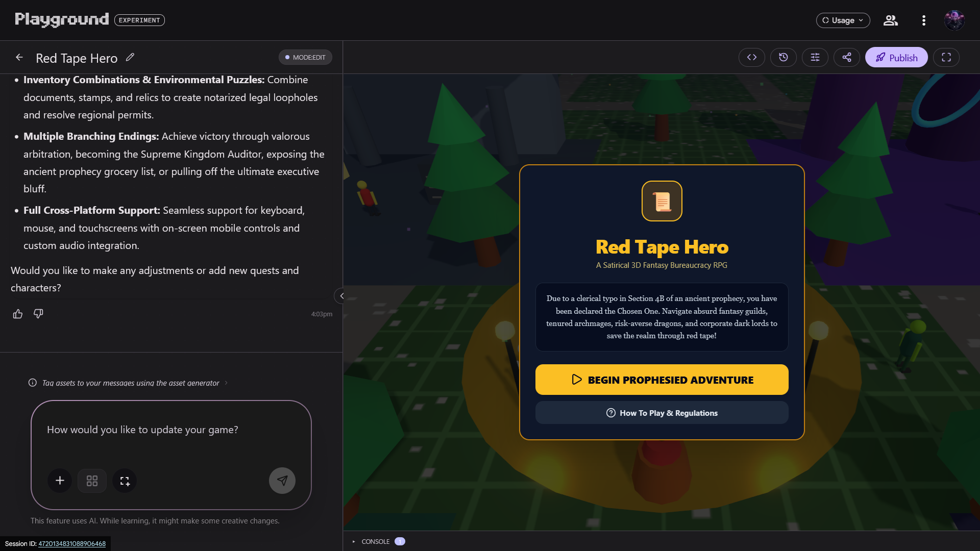Click 'A Satirical 3D Fantasy Bureaucracy RPG' subtitle
The height and width of the screenshot is (551, 980).
pyautogui.click(x=661, y=265)
